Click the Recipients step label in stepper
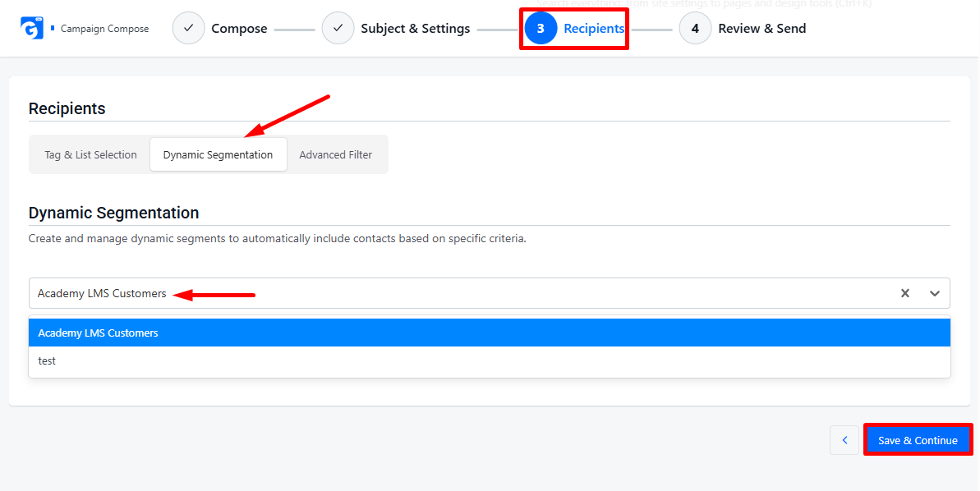 point(594,29)
